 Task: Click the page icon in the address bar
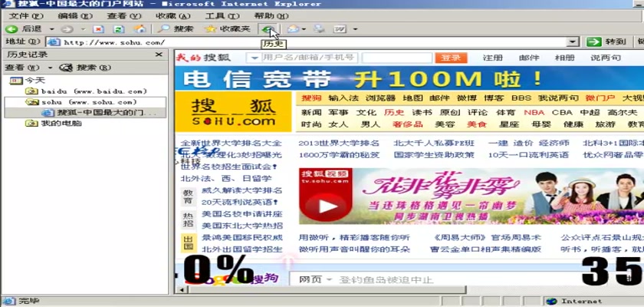pos(54,42)
